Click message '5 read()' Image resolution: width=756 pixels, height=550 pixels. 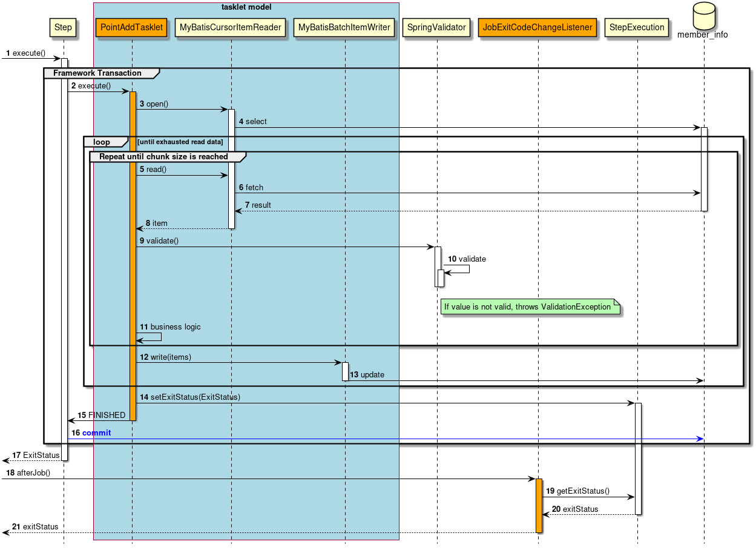click(153, 170)
